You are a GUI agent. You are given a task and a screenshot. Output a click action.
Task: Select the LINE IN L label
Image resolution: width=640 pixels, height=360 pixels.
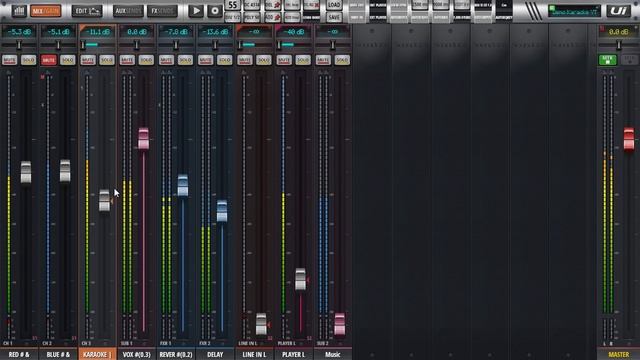coord(254,354)
